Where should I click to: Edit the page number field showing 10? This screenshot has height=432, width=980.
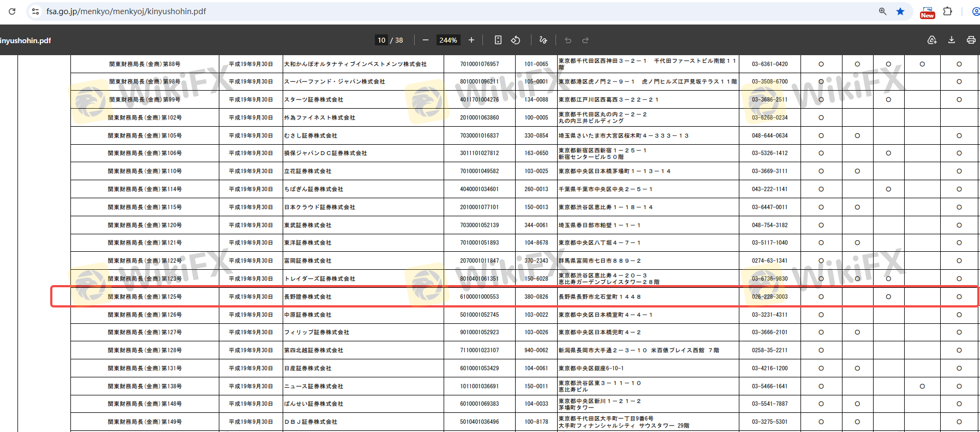click(381, 40)
